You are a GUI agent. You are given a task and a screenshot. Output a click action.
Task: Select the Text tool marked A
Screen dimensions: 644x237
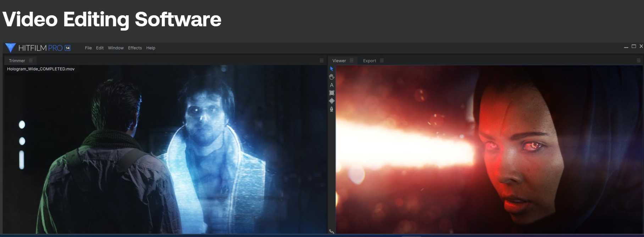point(332,85)
